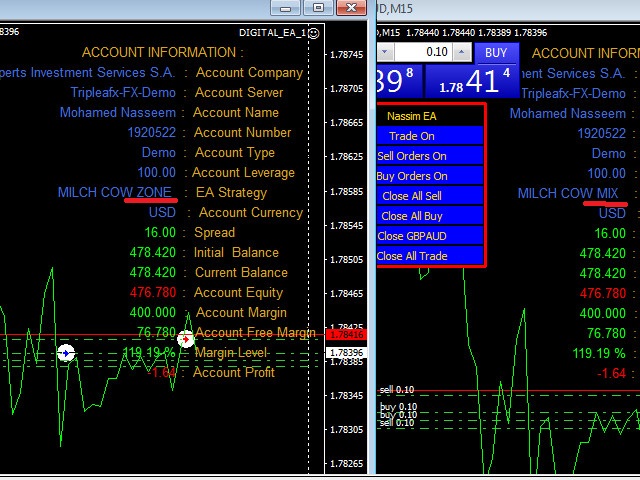640x480 pixels.
Task: Click Account Leverage label
Action: click(243, 173)
